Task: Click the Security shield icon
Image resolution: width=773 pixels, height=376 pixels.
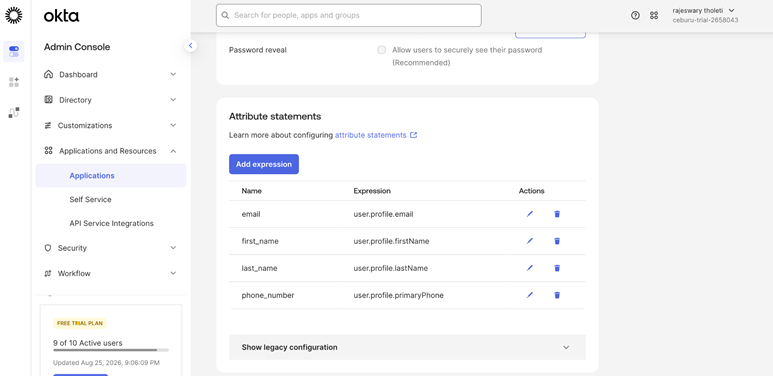Action: pos(48,248)
